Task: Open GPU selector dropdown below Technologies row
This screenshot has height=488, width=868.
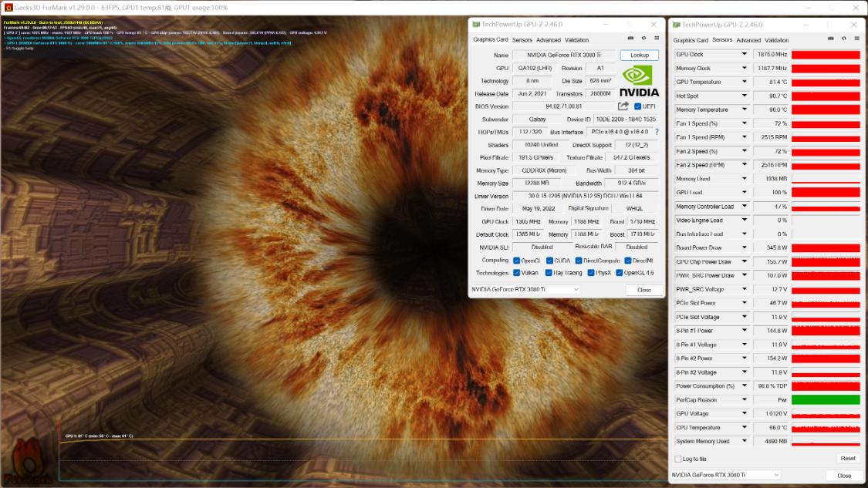Action: coord(525,289)
